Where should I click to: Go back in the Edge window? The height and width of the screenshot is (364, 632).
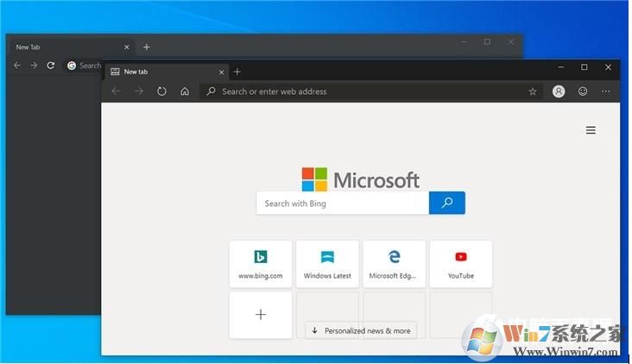[x=116, y=91]
